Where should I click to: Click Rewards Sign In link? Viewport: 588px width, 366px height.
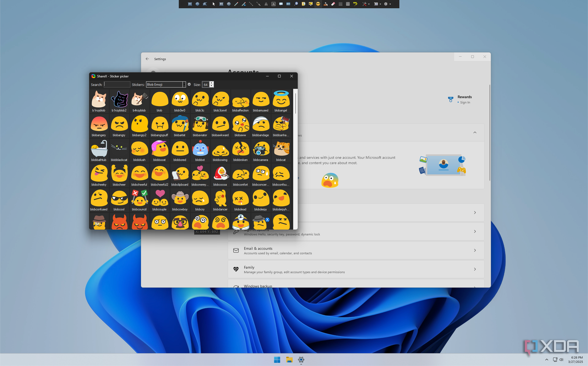coord(465,102)
